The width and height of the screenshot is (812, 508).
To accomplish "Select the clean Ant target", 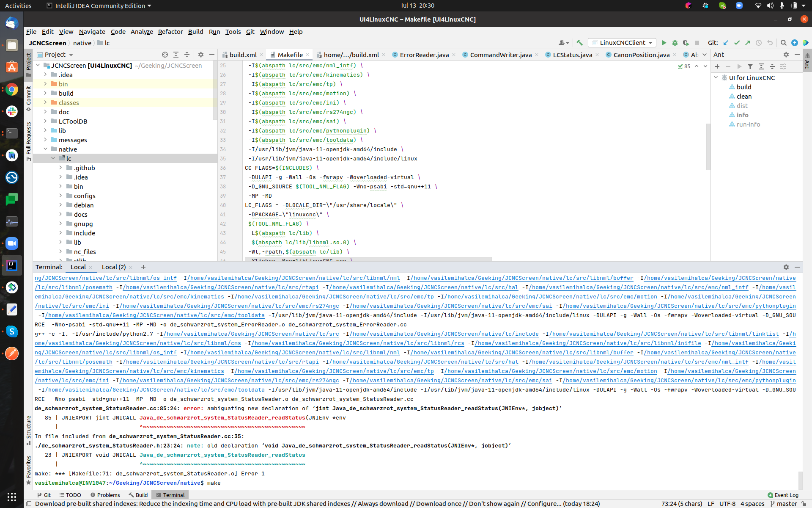I will click(x=744, y=97).
